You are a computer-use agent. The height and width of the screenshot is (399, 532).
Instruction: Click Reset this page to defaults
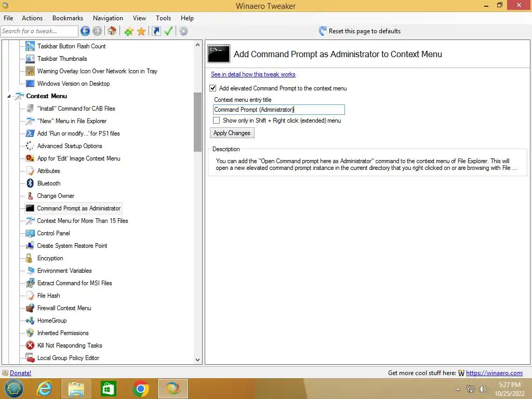tap(364, 31)
